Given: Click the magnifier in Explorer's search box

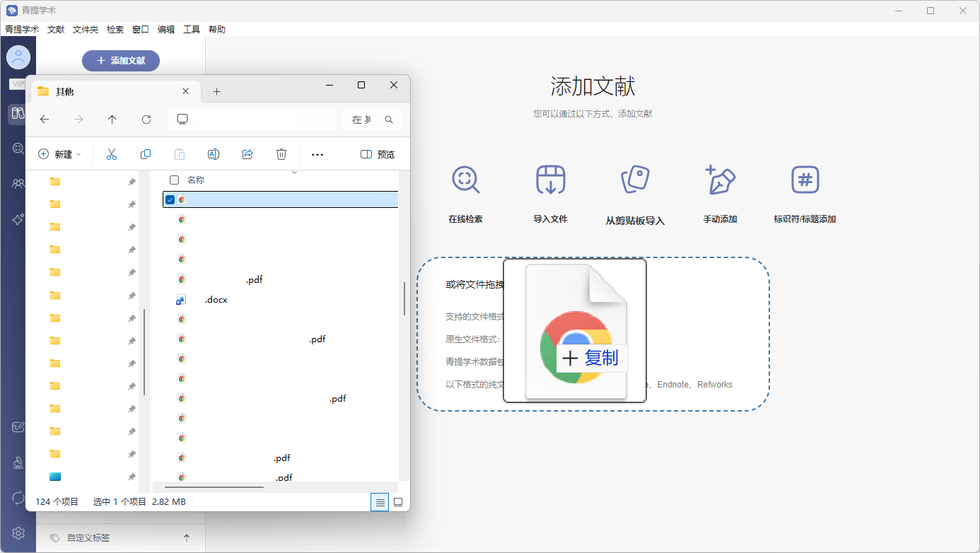Looking at the screenshot, I should [389, 120].
